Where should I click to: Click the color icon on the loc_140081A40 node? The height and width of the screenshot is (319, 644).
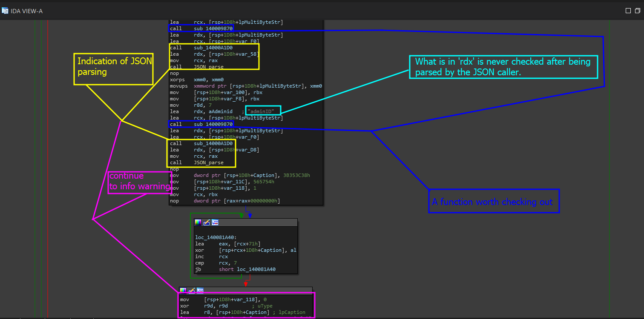[x=198, y=222]
